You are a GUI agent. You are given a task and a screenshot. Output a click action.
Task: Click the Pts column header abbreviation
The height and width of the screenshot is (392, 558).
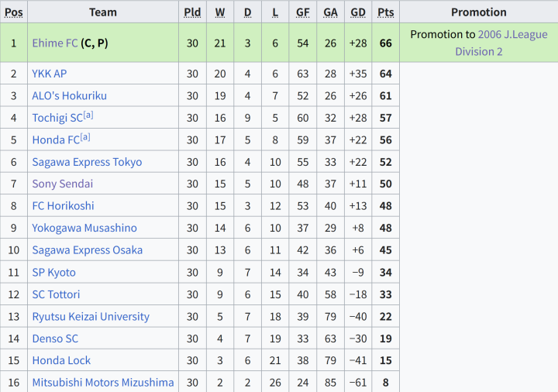(x=386, y=12)
